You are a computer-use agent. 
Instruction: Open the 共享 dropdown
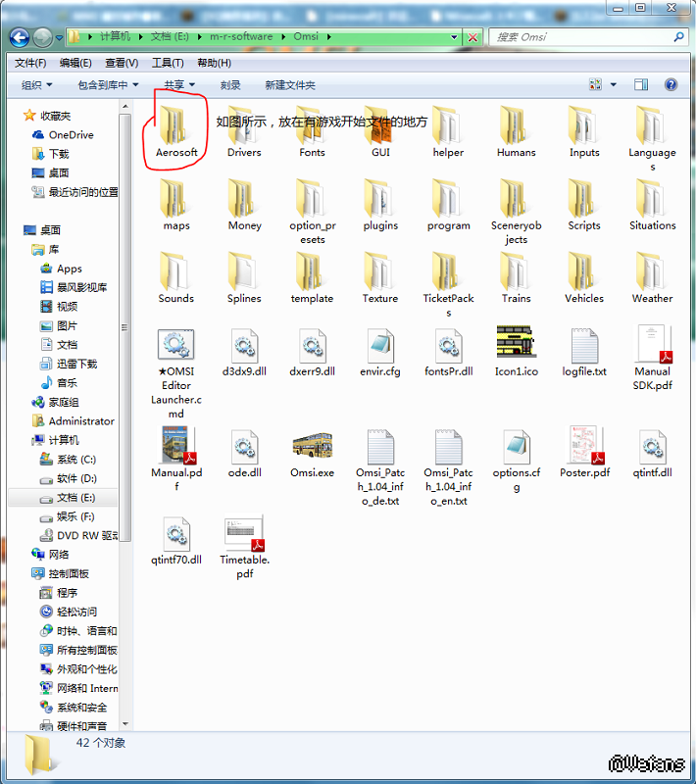tap(179, 85)
